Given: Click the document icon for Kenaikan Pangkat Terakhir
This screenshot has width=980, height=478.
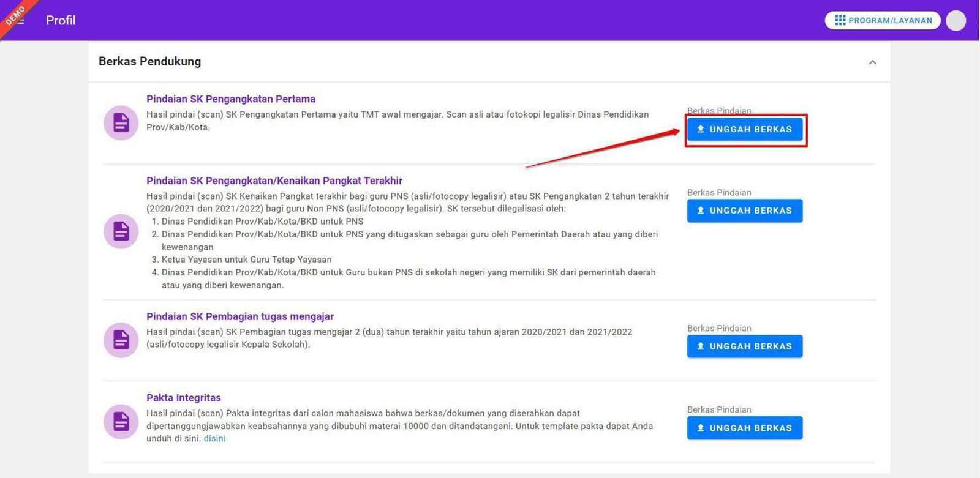Looking at the screenshot, I should pos(121,231).
